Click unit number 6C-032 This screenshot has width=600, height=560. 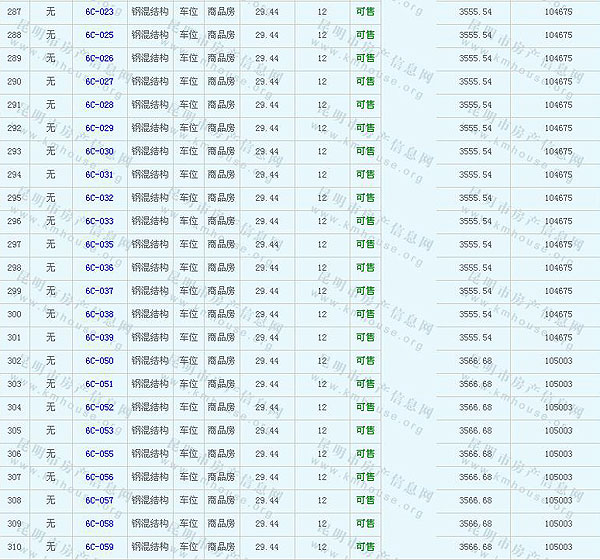99,198
